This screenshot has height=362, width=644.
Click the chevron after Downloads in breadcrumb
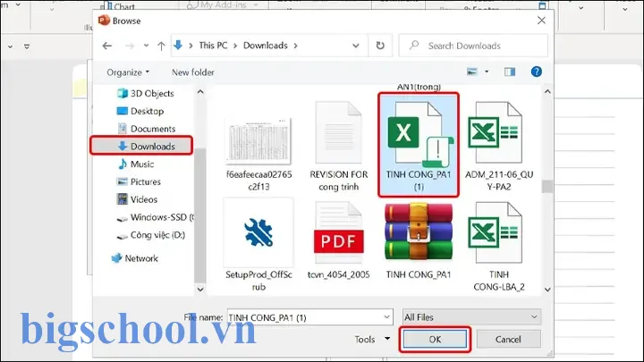[x=295, y=46]
